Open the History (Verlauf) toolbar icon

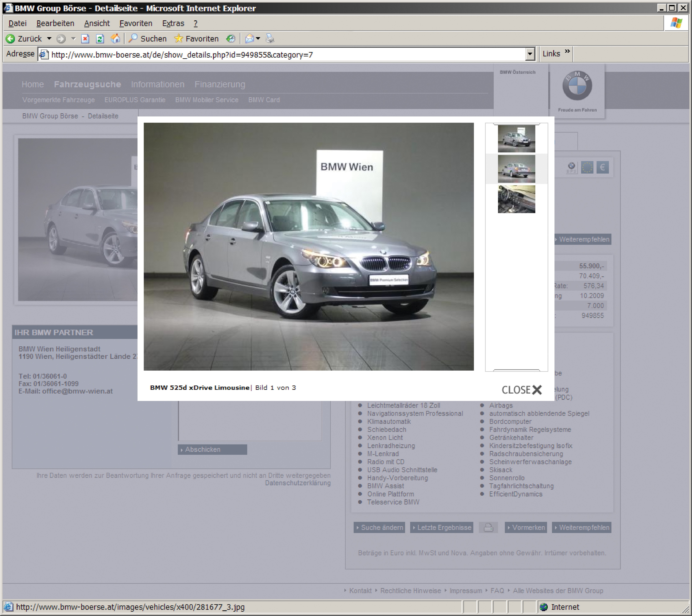[231, 39]
